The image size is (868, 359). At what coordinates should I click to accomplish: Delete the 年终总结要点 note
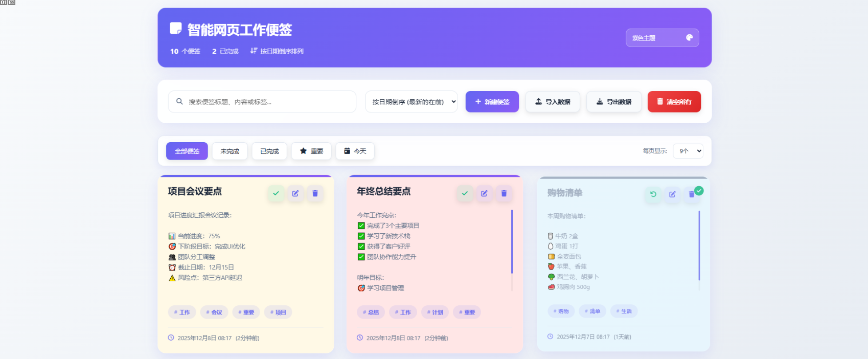click(x=504, y=193)
